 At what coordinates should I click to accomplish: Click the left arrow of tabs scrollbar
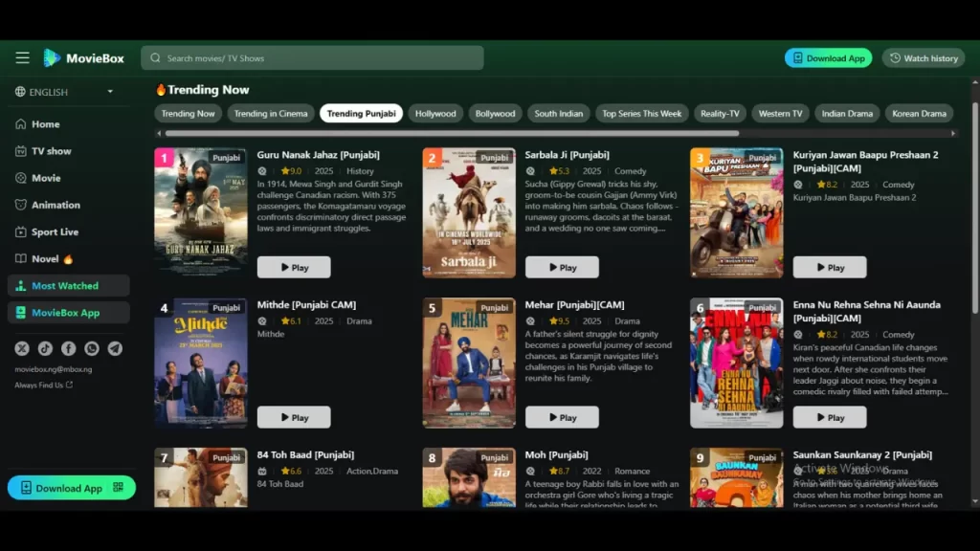coord(159,133)
